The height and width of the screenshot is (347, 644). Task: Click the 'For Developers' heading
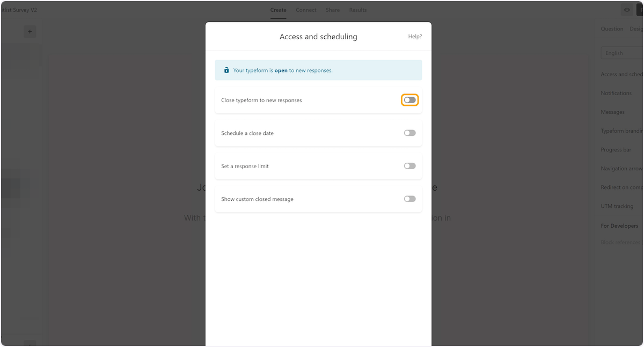coord(619,226)
